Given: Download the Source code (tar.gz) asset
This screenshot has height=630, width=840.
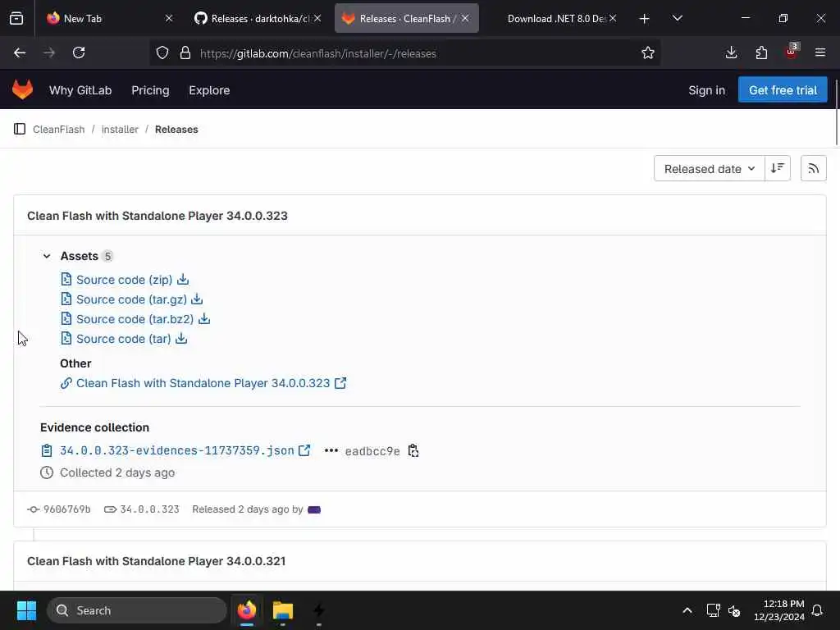Looking at the screenshot, I should [x=132, y=299].
